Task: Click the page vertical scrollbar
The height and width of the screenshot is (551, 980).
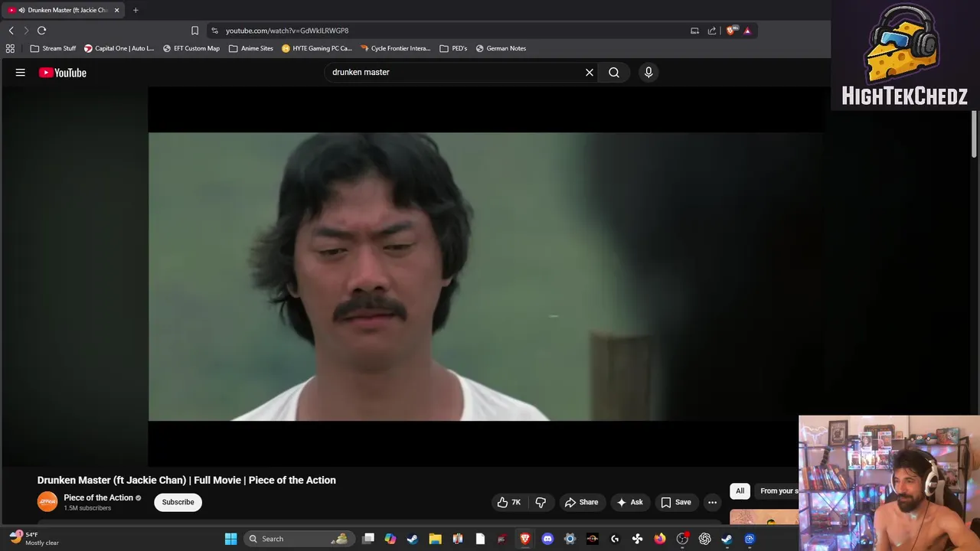Action: [975, 134]
